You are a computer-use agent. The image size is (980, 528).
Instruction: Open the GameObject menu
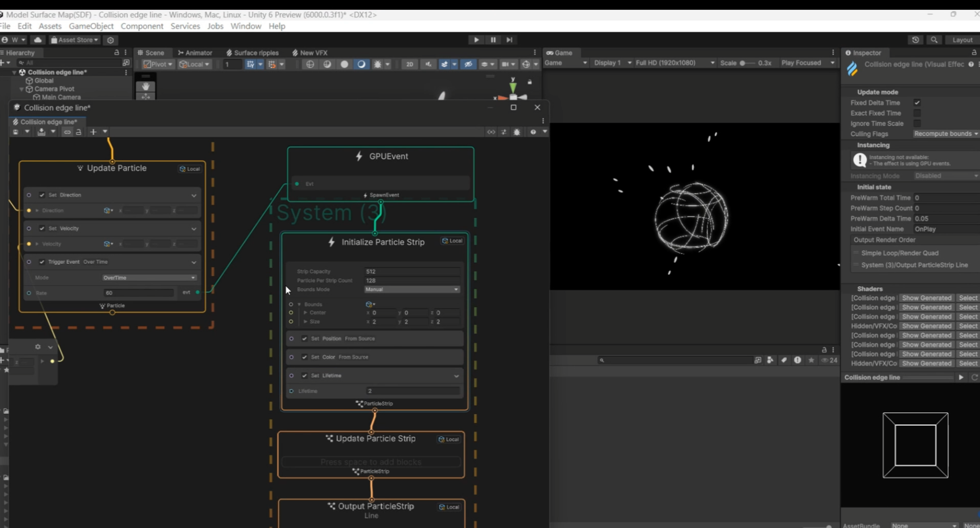click(91, 26)
